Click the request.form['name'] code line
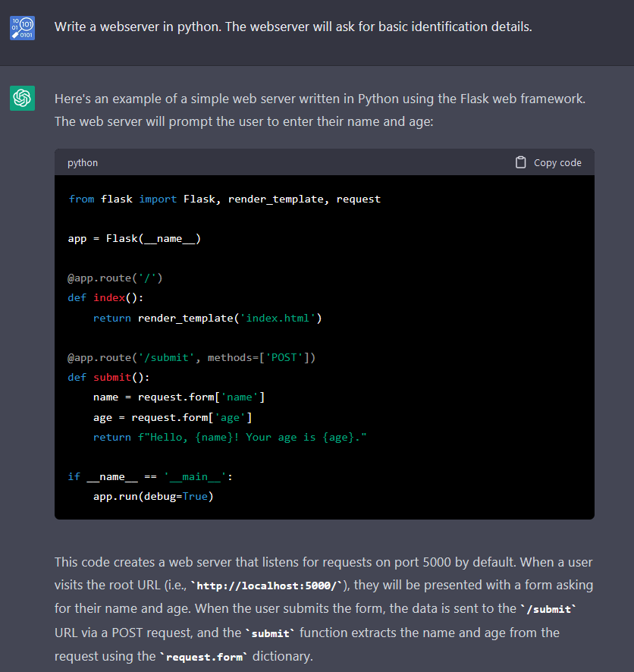Image resolution: width=634 pixels, height=672 pixels. pyautogui.click(x=178, y=397)
